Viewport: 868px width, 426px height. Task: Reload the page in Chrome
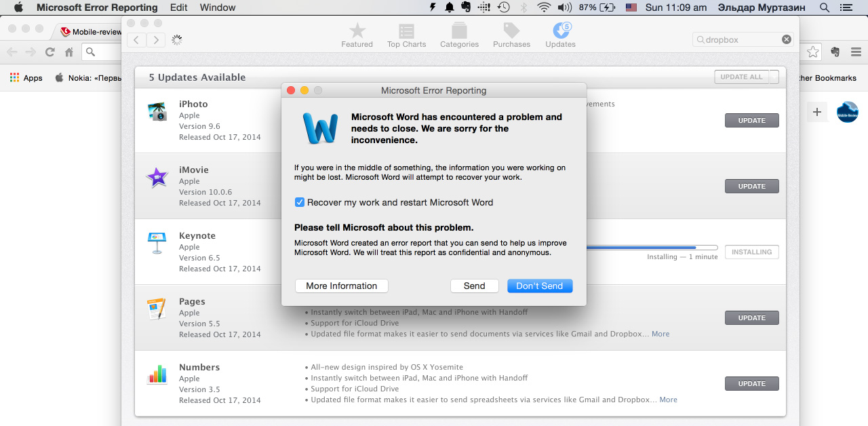click(x=50, y=52)
